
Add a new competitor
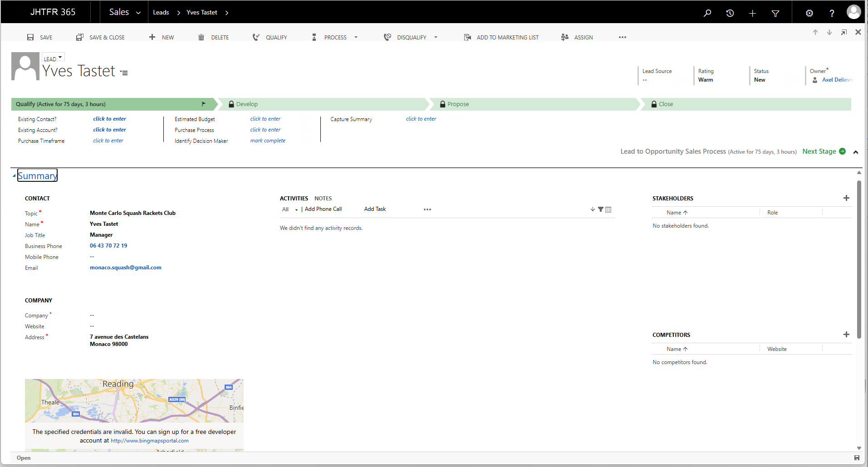click(846, 335)
